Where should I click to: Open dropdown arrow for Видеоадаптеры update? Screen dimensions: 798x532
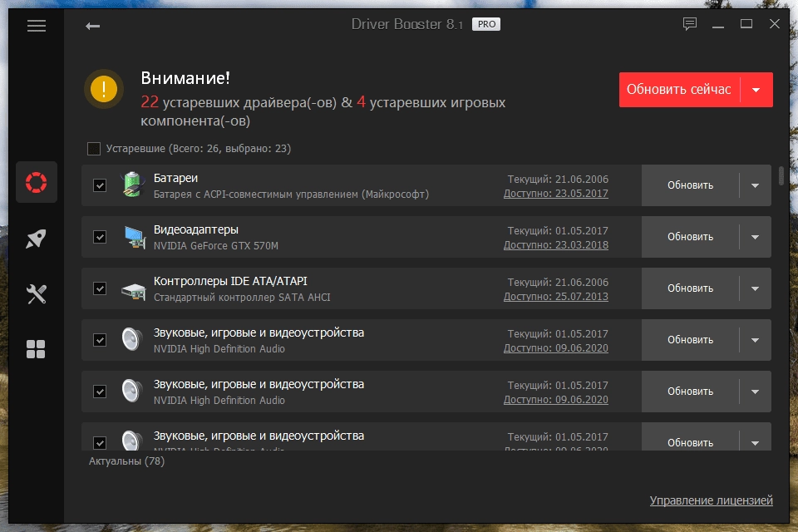756,237
